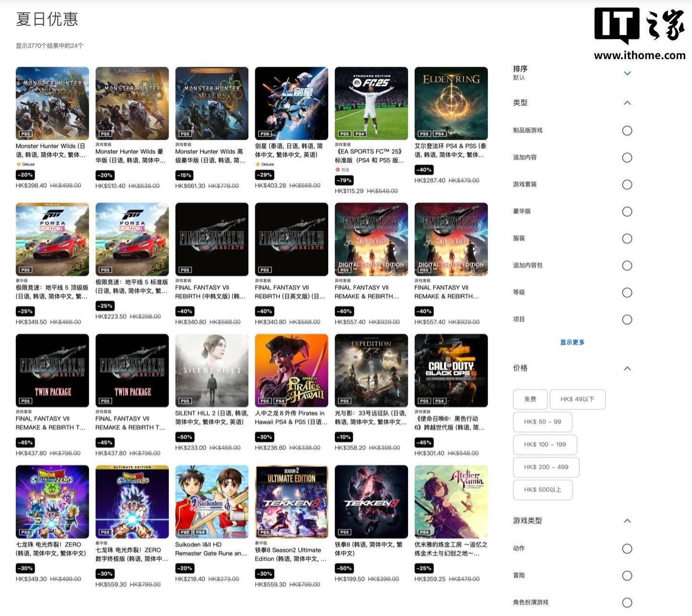Filter by HK$ 500以上 price

click(x=543, y=490)
